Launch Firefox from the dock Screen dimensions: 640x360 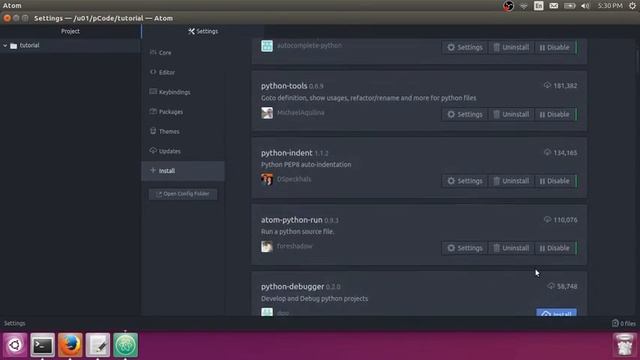point(70,345)
